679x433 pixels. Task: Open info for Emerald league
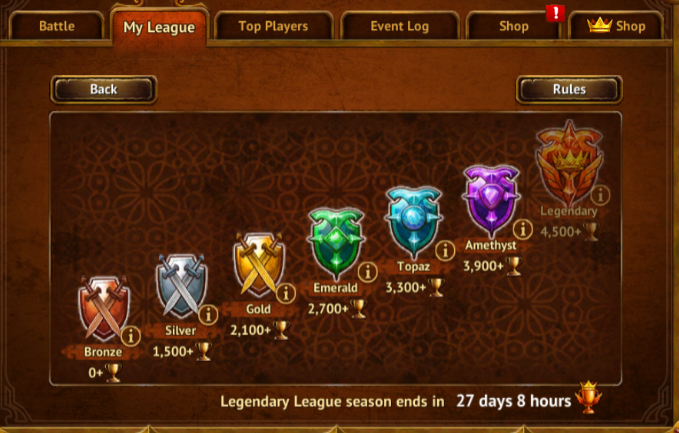tap(368, 272)
